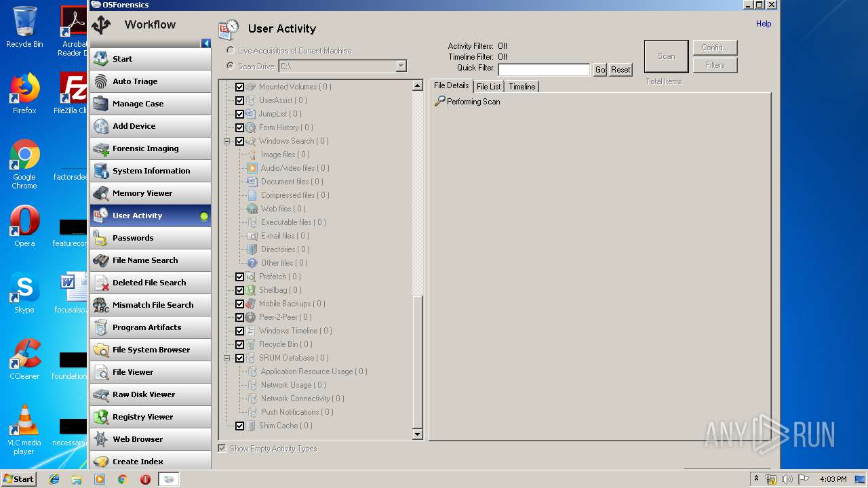Uncheck UserAssist checkbox
The height and width of the screenshot is (488, 868).
tap(239, 100)
